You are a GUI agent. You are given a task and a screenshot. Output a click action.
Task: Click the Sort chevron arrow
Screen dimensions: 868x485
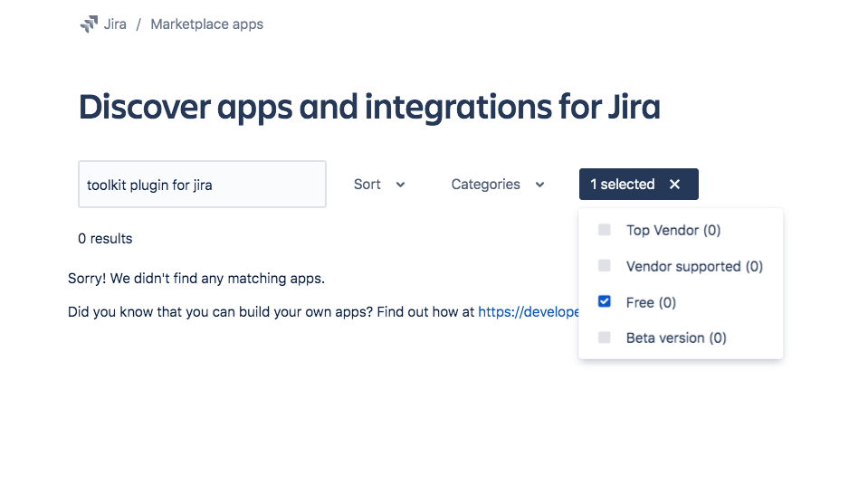tap(400, 185)
